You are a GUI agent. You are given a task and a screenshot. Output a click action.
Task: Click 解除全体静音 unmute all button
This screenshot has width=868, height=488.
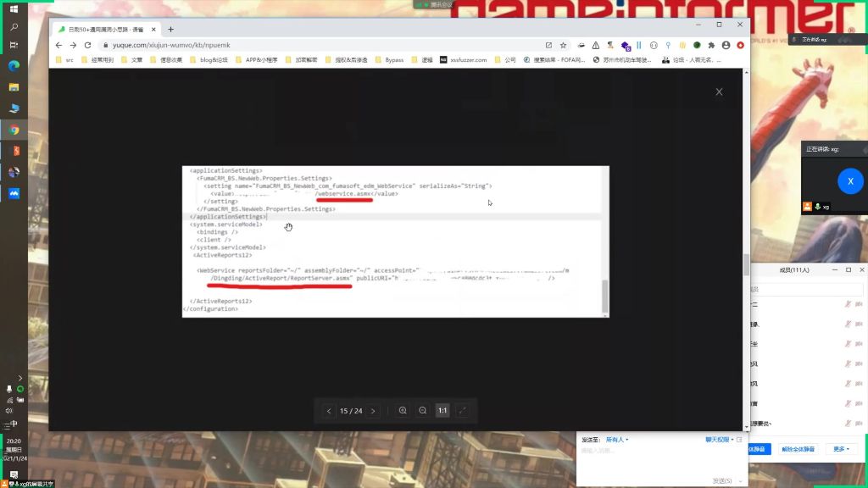point(798,449)
